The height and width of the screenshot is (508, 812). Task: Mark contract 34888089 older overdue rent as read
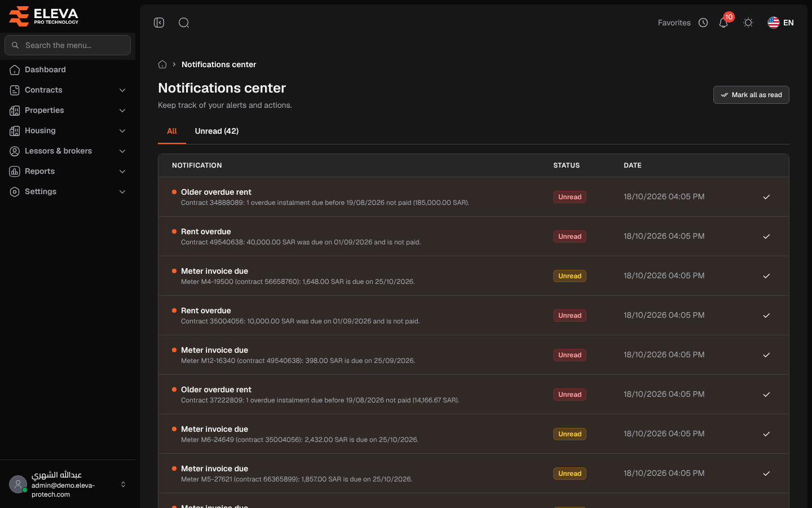[x=766, y=197]
